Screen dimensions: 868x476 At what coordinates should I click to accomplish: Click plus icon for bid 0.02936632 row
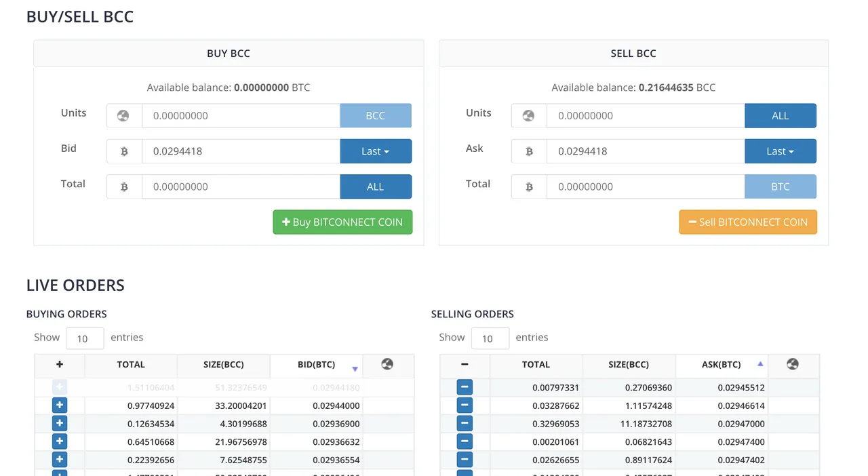click(x=60, y=441)
